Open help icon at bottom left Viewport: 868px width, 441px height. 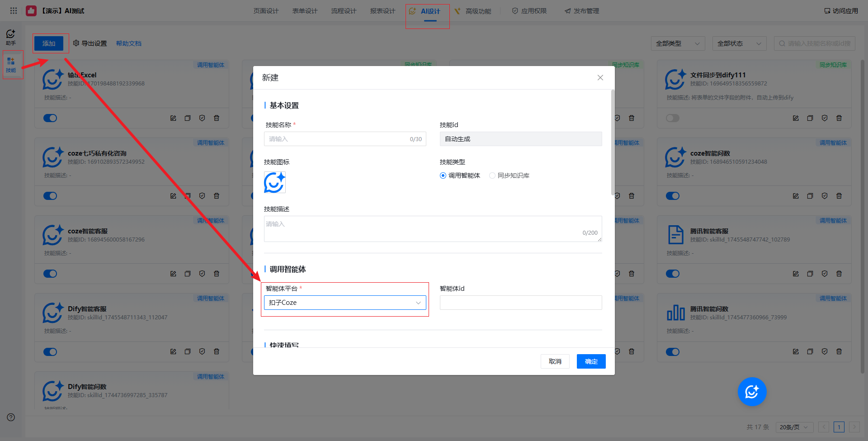point(11,417)
